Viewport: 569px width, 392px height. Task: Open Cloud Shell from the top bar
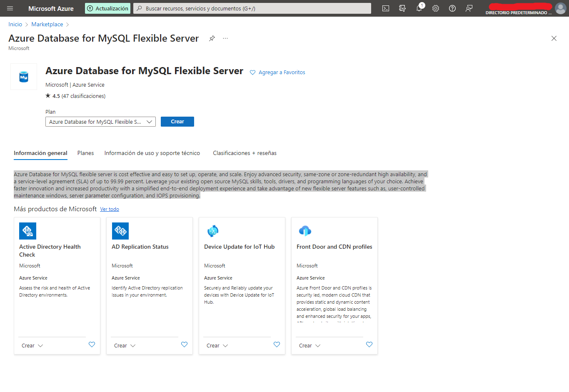tap(386, 8)
